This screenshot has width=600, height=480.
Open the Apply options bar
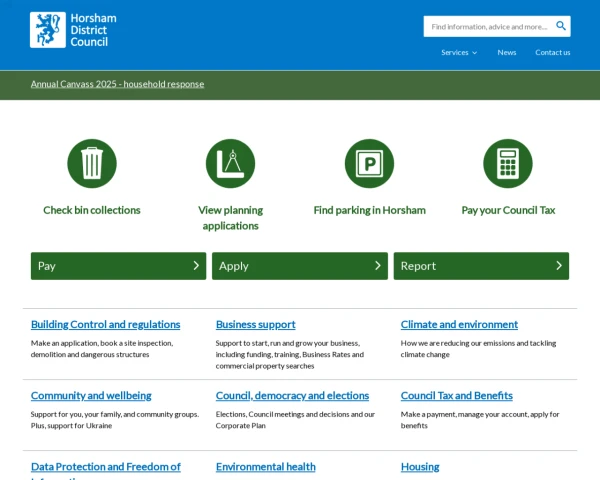[300, 266]
